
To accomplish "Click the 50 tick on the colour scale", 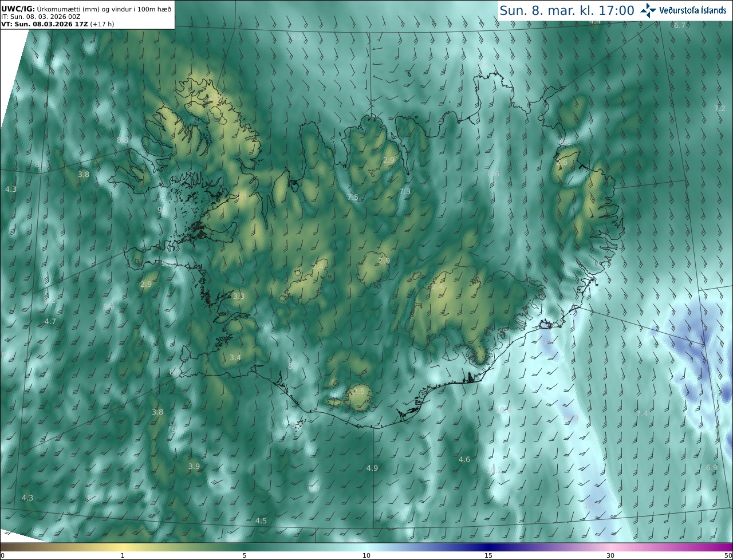I will click(x=728, y=556).
